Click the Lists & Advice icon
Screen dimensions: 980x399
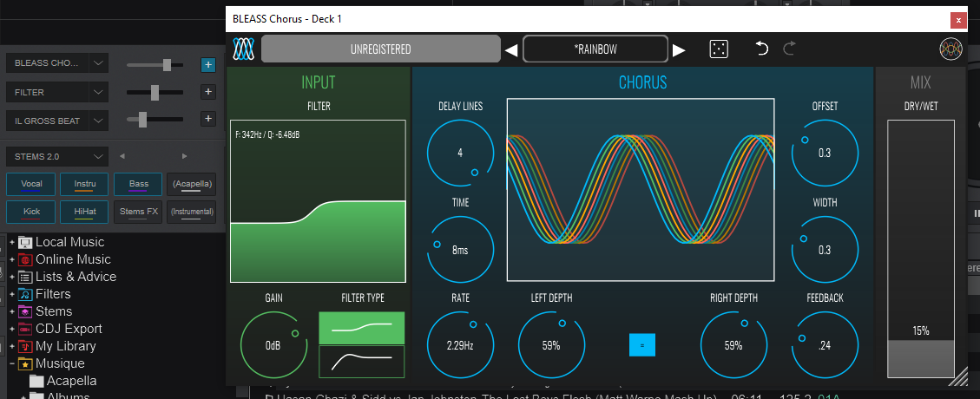(25, 278)
